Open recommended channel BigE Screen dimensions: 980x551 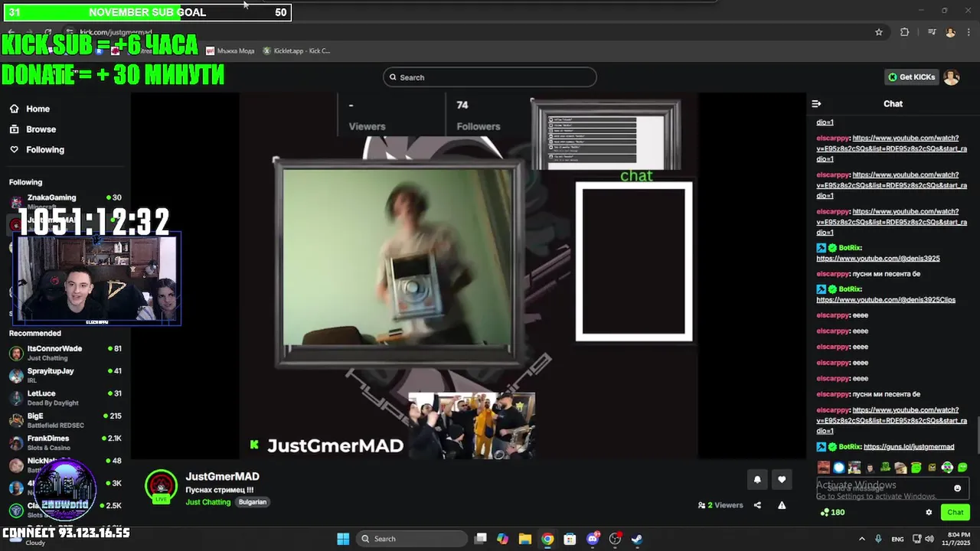pos(65,420)
